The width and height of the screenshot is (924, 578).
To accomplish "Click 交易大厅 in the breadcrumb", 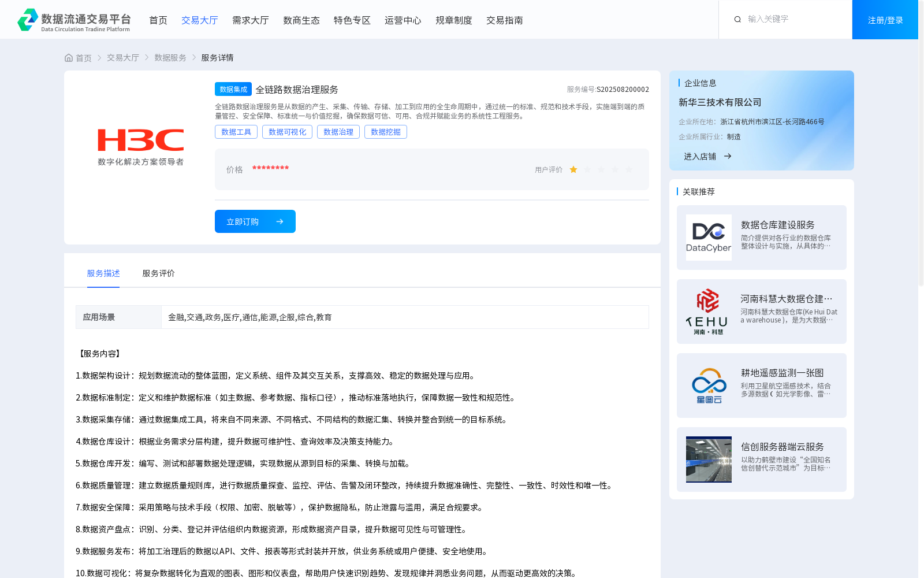I will 123,58.
